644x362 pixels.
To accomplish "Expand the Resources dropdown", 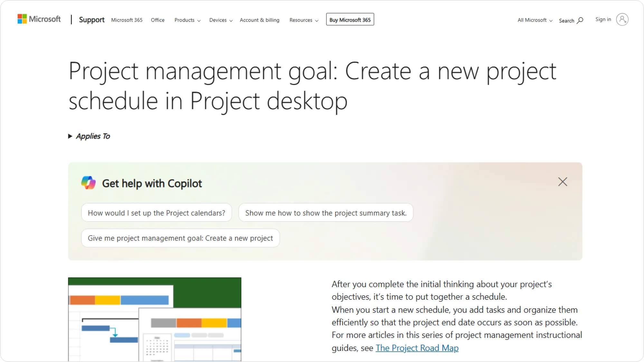I will point(304,20).
